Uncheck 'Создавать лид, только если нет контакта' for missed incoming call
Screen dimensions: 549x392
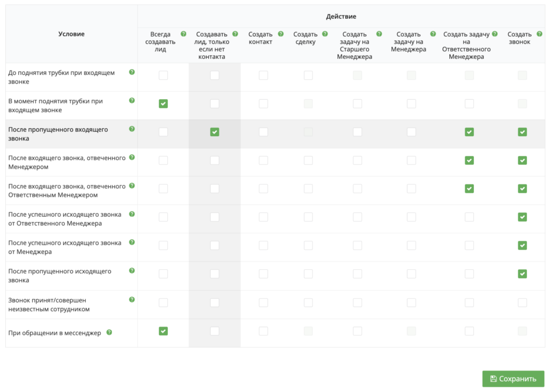214,132
